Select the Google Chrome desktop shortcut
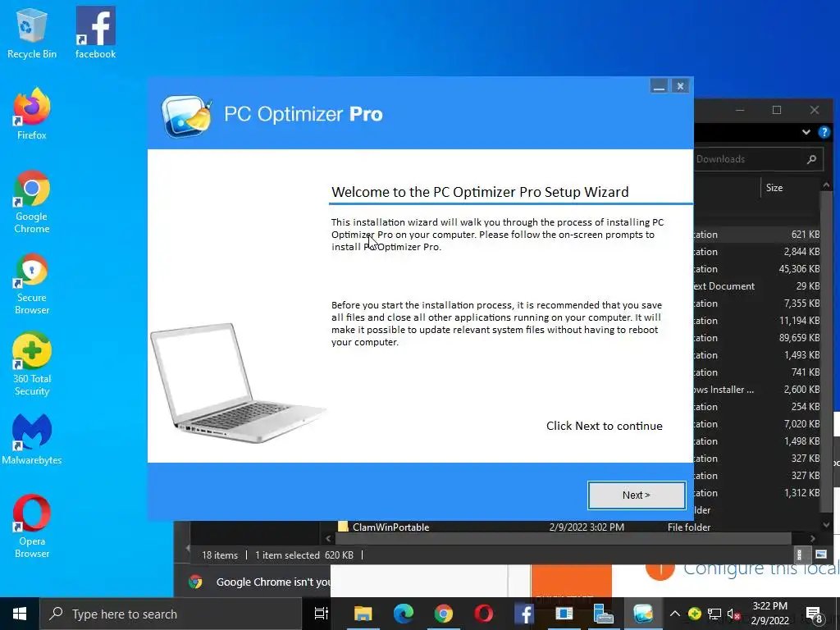 32,202
